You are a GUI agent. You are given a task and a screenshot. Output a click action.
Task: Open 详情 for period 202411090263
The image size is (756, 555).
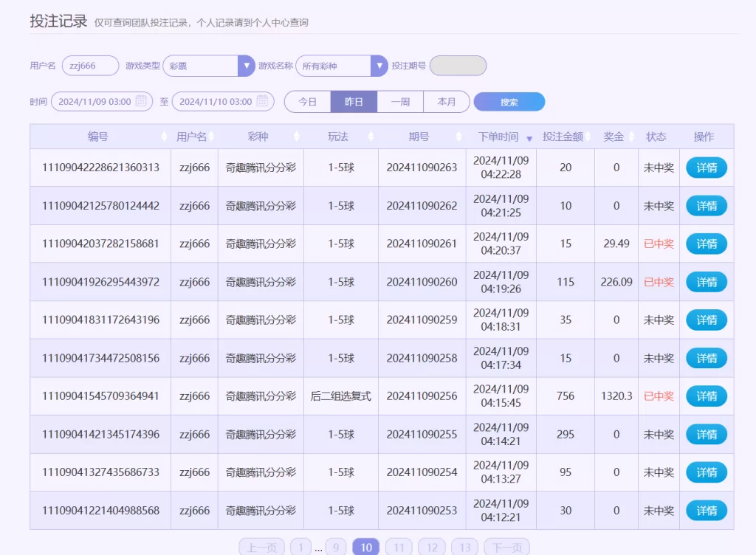tap(707, 168)
